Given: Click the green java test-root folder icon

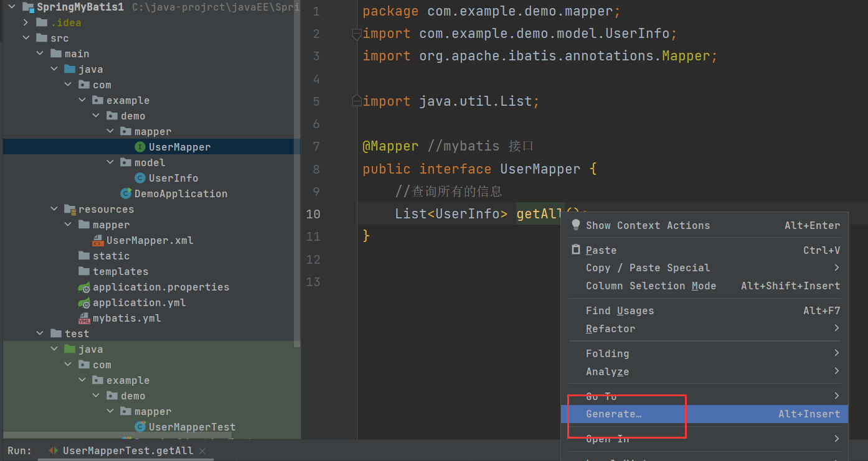Looking at the screenshot, I should point(70,349).
